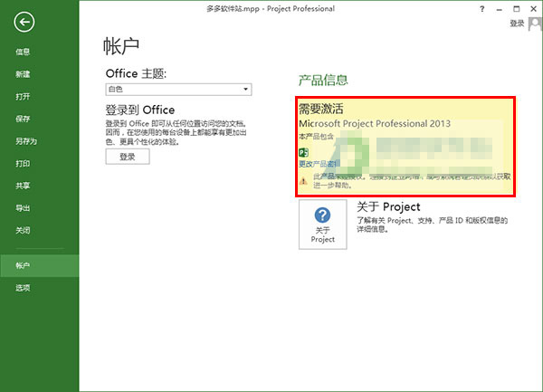
Task: Click the warning triangle icon
Action: (x=303, y=181)
